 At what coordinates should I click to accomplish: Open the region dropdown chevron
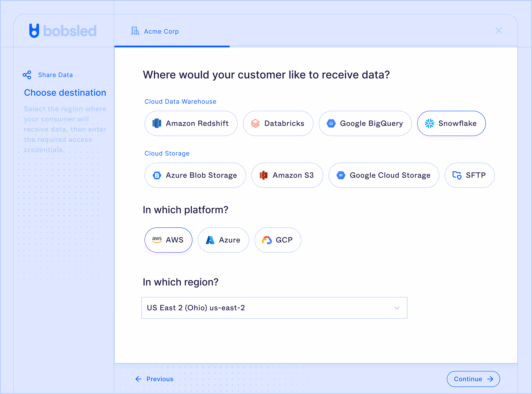pos(397,308)
